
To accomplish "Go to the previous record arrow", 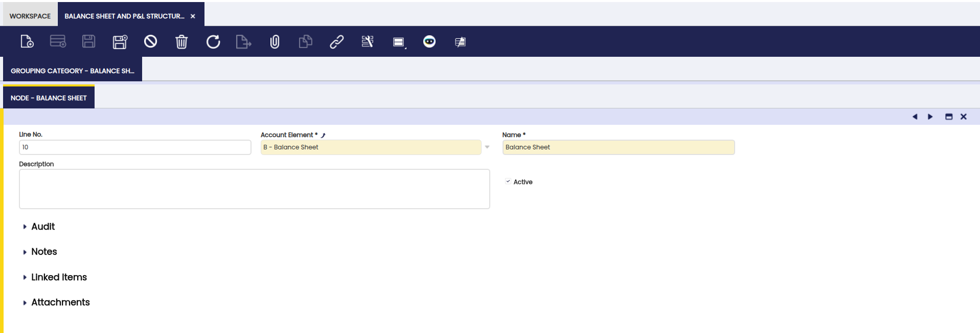I will coord(915,117).
